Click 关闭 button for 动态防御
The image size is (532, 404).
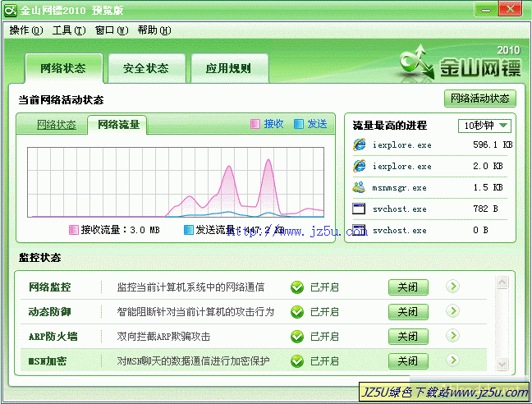408,312
